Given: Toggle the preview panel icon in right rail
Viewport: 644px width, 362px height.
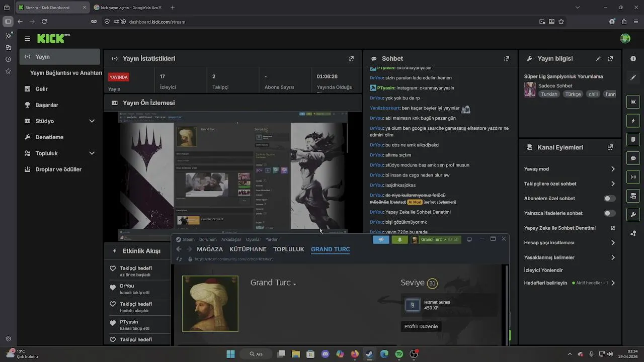Looking at the screenshot, I should (633, 102).
